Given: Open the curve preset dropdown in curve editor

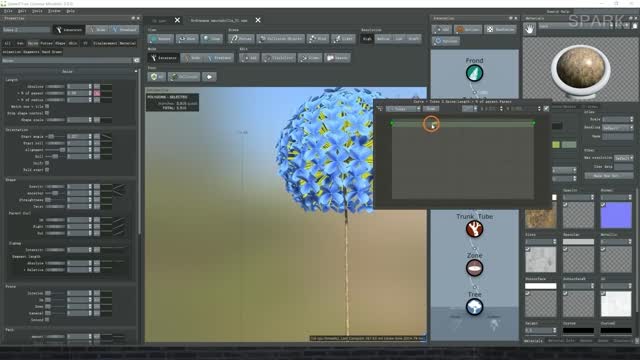Looking at the screenshot, I should click(x=403, y=109).
